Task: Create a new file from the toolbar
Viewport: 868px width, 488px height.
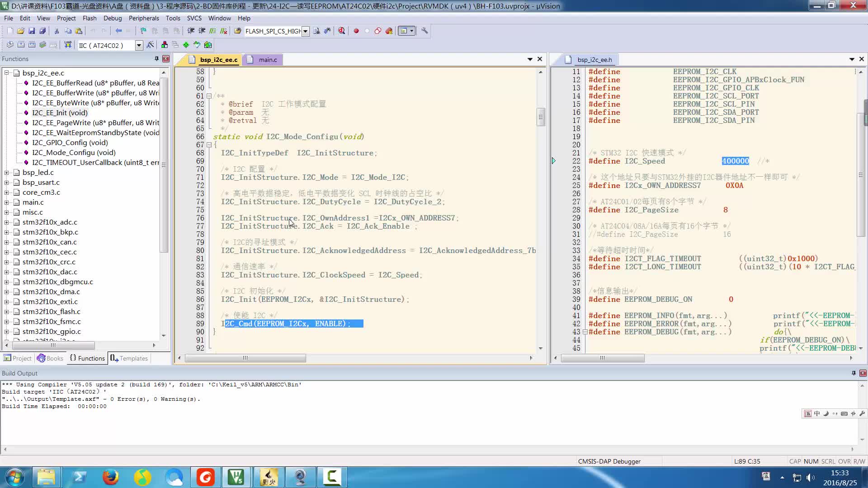Action: [x=10, y=31]
